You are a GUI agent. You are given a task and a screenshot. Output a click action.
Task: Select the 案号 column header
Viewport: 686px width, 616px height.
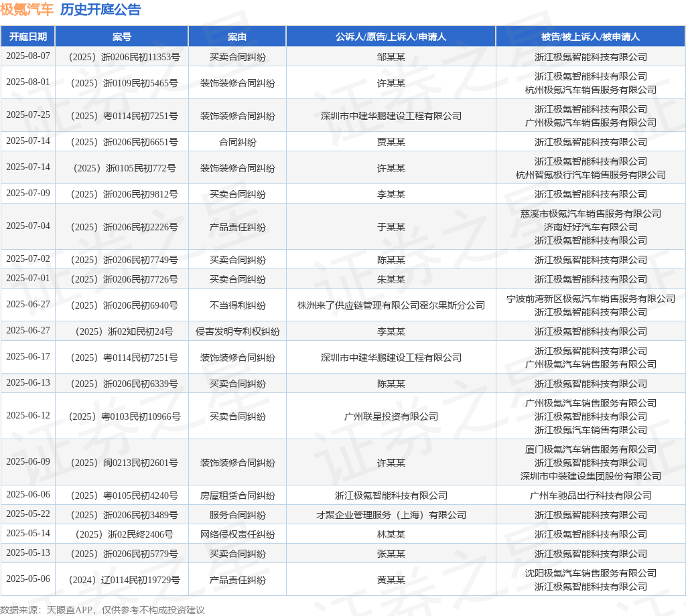pos(122,37)
